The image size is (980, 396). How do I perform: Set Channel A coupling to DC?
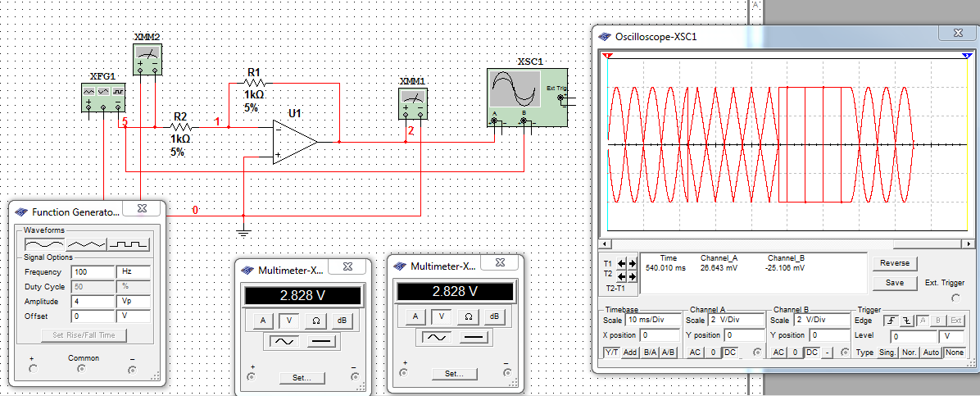click(728, 353)
